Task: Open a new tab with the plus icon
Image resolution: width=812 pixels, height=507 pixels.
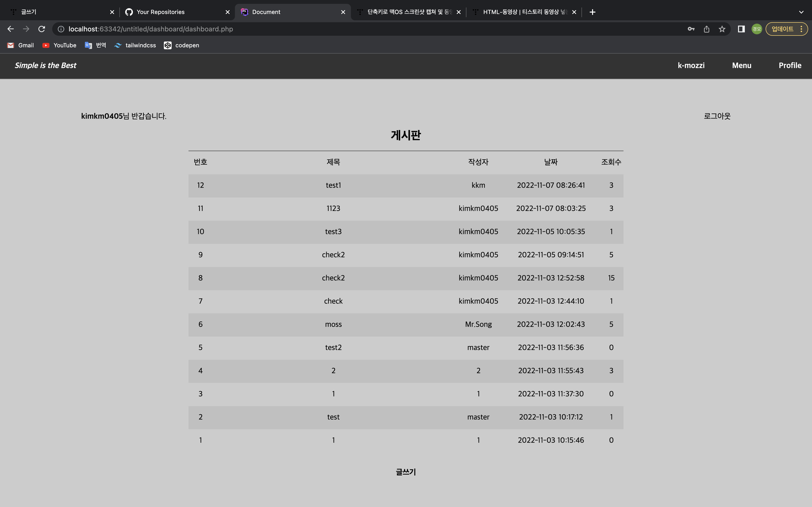Action: tap(593, 12)
